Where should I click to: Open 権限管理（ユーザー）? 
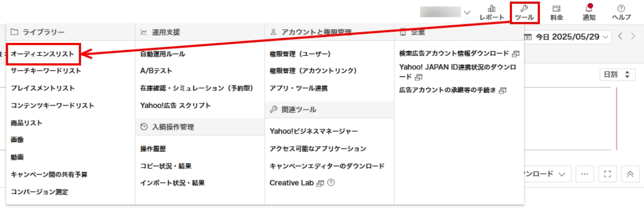[x=301, y=54]
